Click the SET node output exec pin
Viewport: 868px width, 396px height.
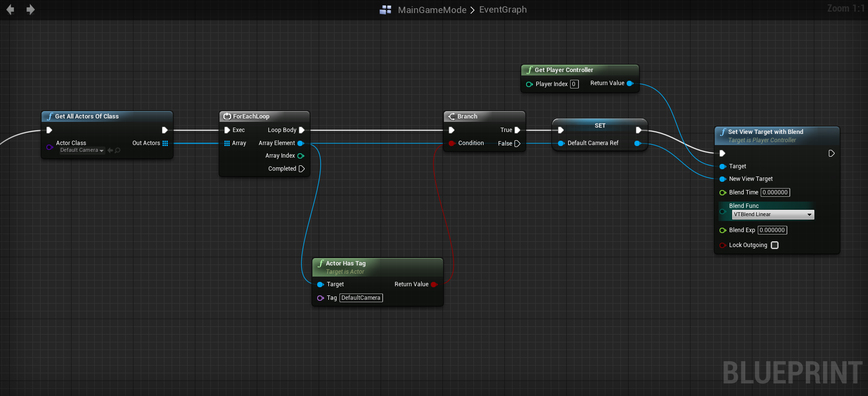(638, 130)
